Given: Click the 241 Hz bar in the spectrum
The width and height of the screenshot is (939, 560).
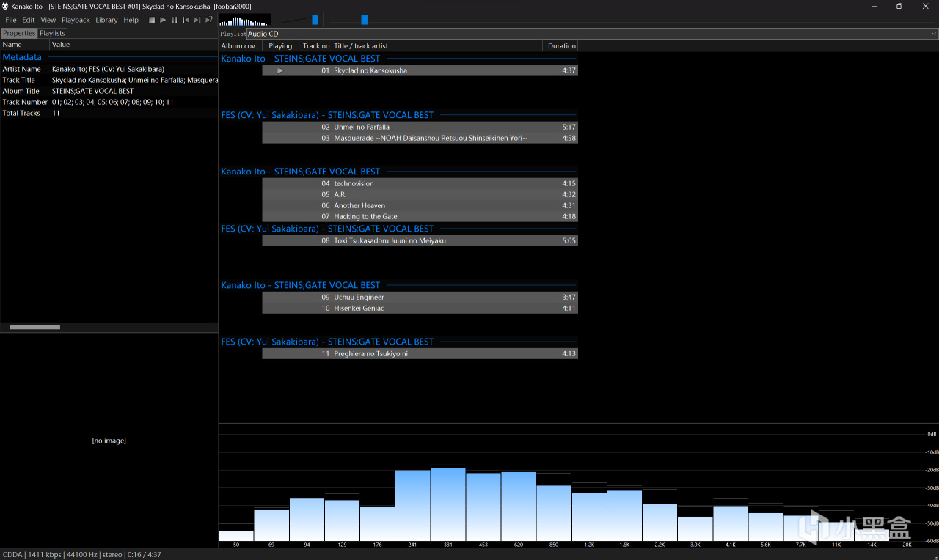Looking at the screenshot, I should 413,506.
